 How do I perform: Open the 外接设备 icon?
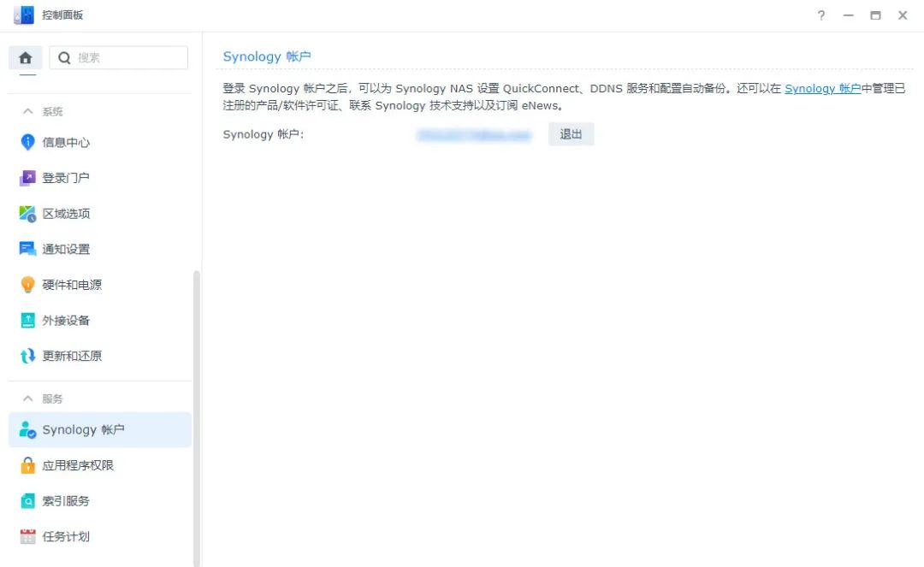click(27, 321)
